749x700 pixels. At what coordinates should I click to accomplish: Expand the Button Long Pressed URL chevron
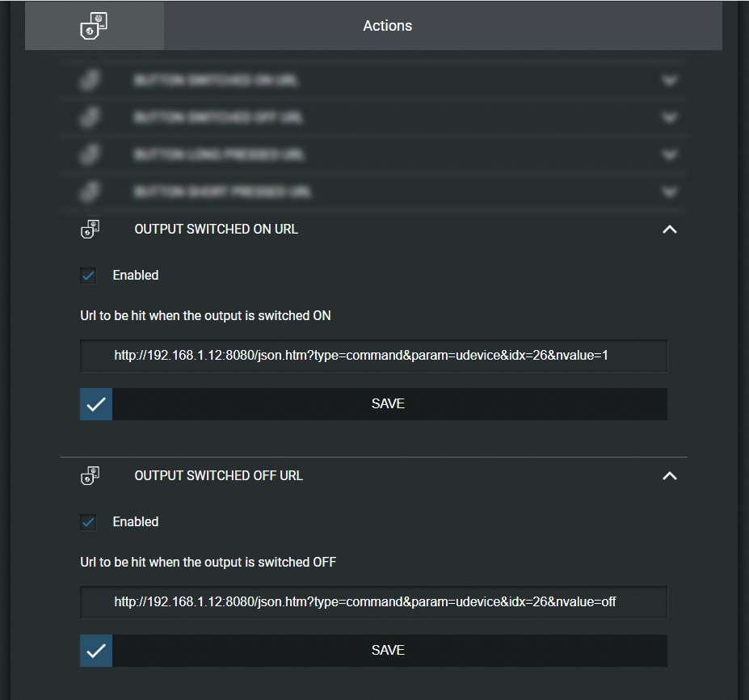668,154
